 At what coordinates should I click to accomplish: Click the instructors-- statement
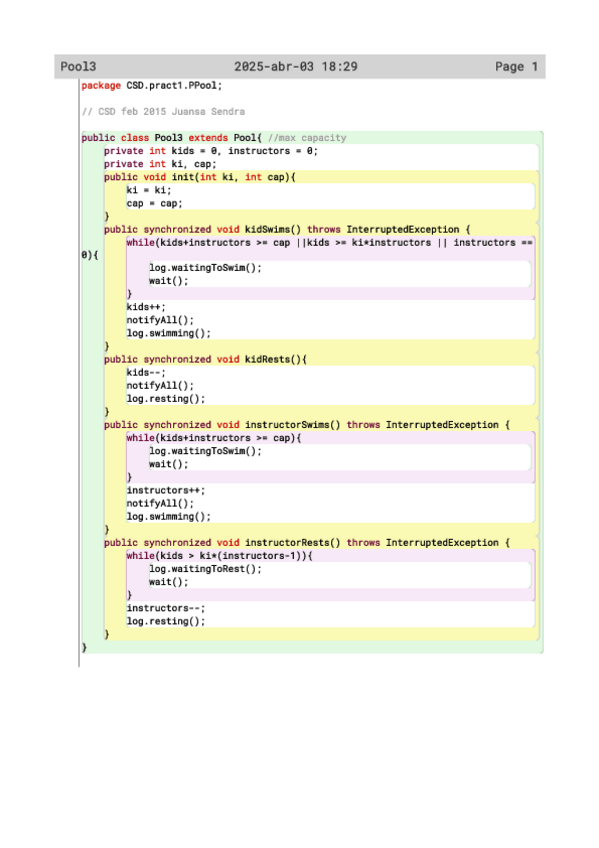(166, 608)
